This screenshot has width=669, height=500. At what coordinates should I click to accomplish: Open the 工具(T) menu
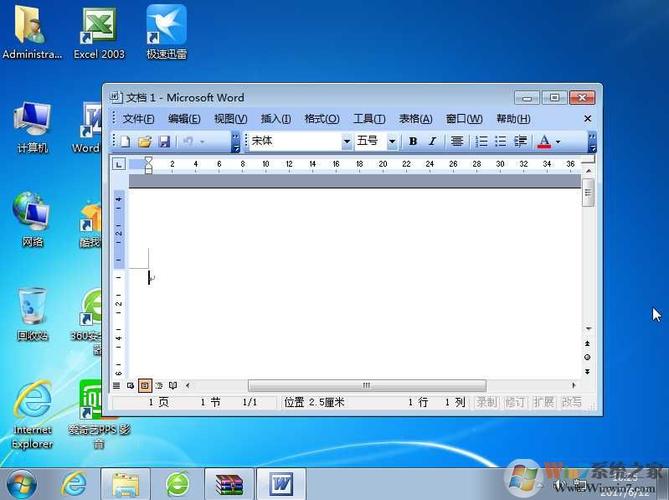[369, 119]
